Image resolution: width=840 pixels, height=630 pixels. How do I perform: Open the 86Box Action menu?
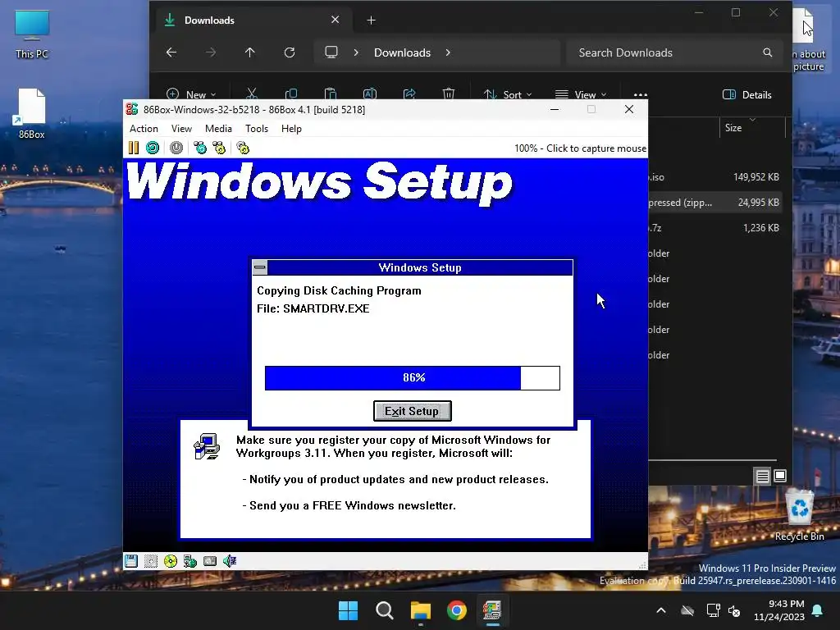[144, 129]
